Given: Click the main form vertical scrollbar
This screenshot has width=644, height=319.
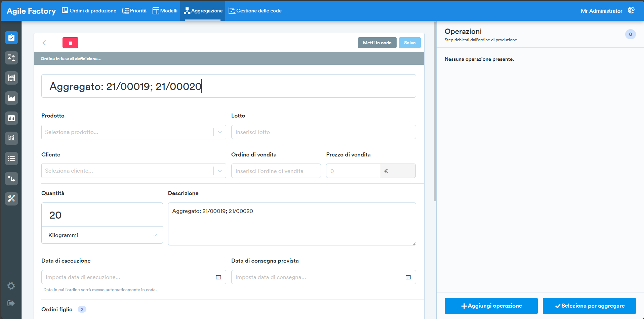Looking at the screenshot, I should pos(435,111).
